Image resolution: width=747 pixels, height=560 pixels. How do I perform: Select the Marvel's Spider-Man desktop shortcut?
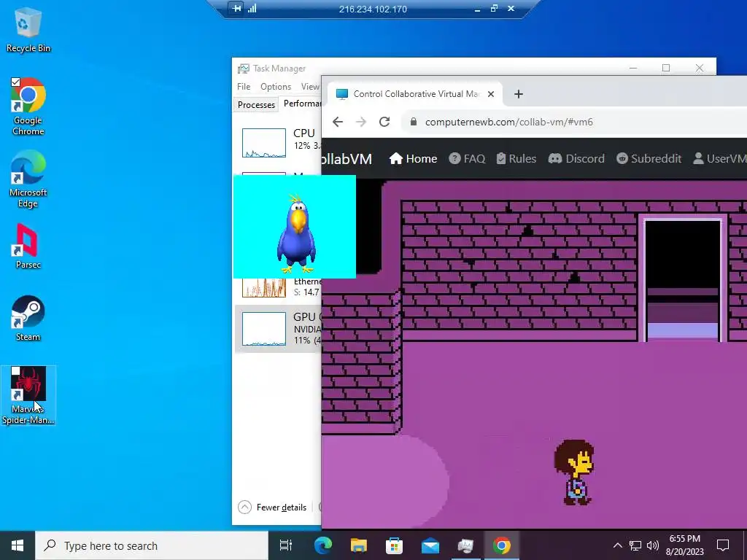pos(28,395)
